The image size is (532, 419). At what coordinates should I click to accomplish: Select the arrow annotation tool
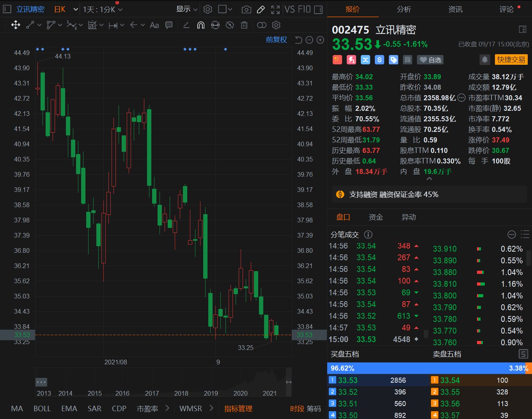(134, 25)
